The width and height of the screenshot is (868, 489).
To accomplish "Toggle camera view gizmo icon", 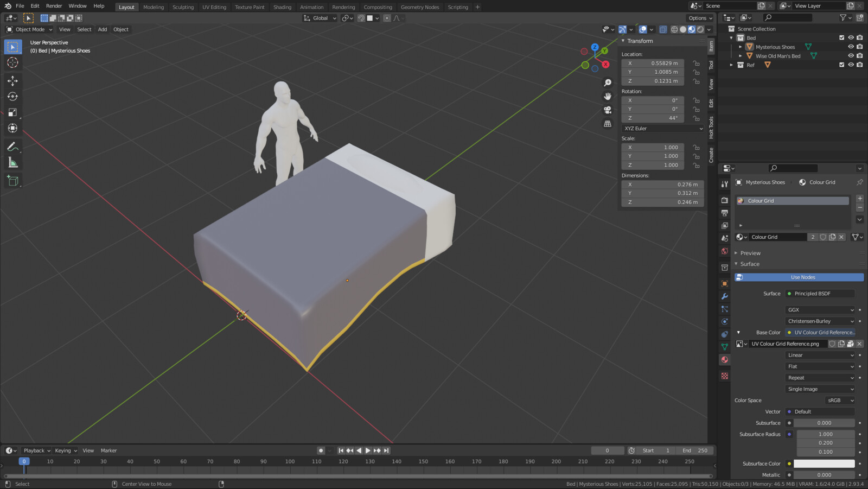I will (x=608, y=110).
